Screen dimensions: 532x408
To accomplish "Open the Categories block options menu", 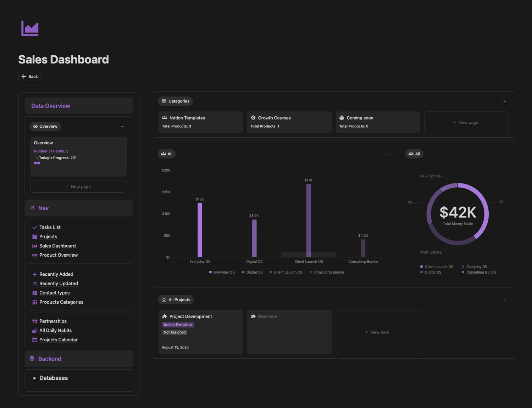I will click(504, 101).
